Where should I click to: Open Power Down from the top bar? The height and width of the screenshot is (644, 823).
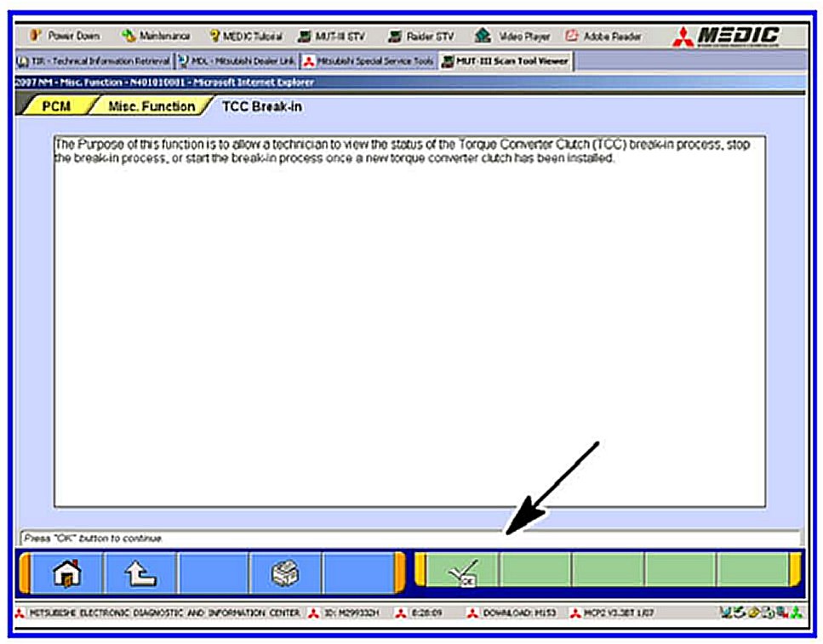tap(66, 37)
